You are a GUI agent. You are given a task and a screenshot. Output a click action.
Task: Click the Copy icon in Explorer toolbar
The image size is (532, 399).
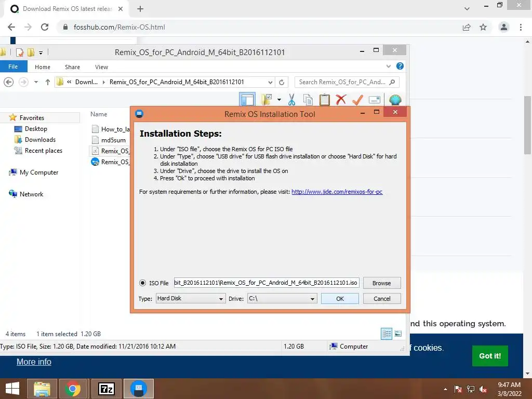pyautogui.click(x=308, y=100)
